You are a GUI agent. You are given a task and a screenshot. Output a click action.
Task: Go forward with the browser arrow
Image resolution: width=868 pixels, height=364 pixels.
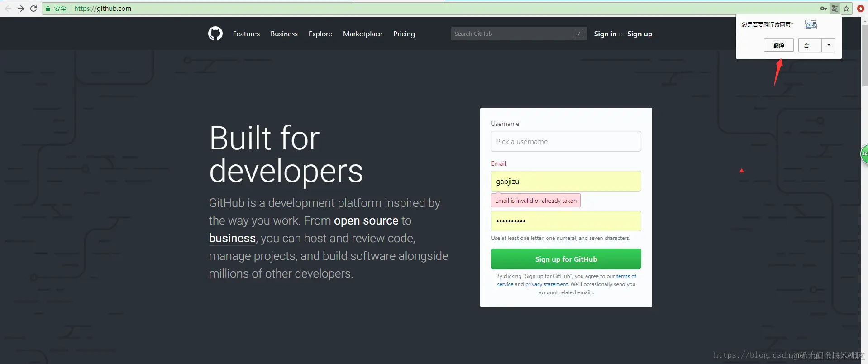pos(21,9)
